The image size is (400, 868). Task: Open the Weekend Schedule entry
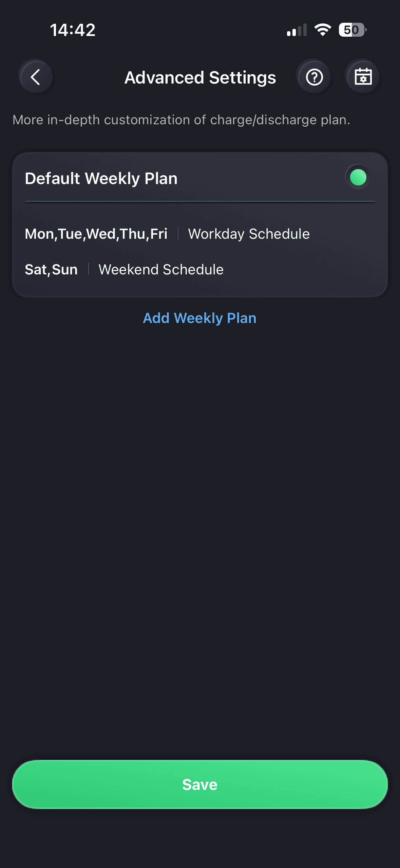pyautogui.click(x=161, y=270)
